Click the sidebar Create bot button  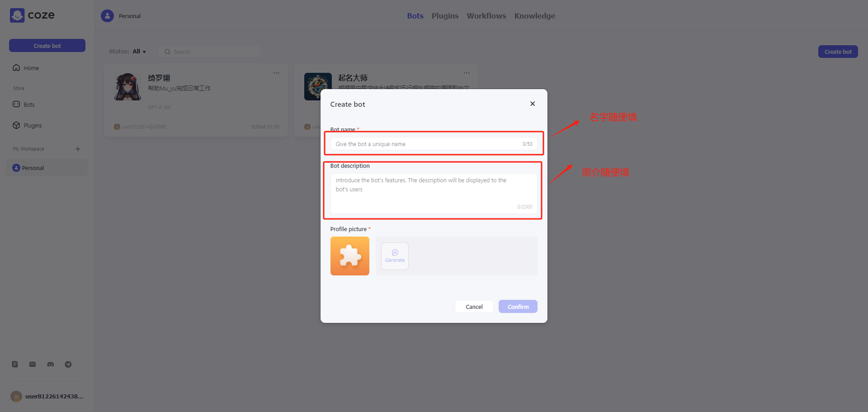point(47,46)
